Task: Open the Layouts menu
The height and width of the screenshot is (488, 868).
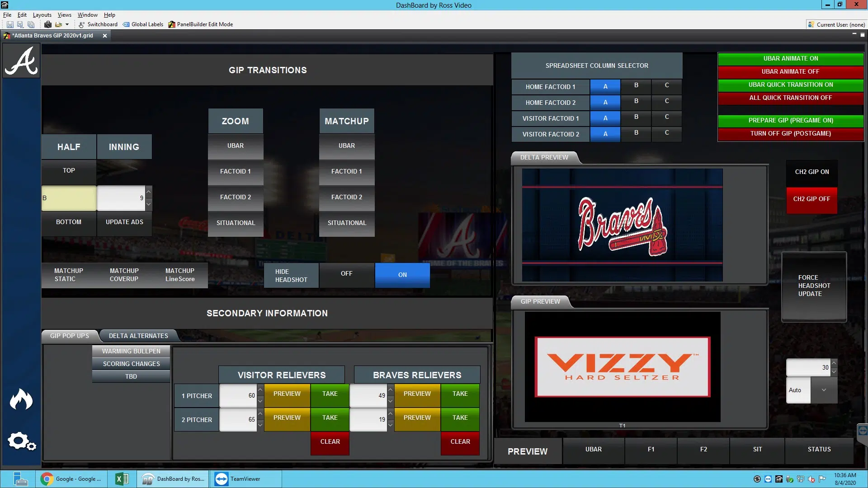Action: click(x=42, y=15)
